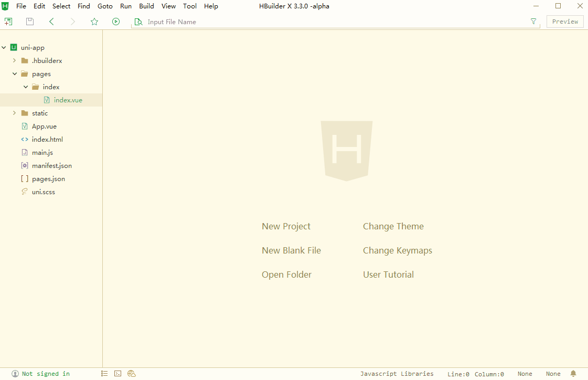Open the Run menu
Viewport: 588px width, 380px height.
(126, 6)
